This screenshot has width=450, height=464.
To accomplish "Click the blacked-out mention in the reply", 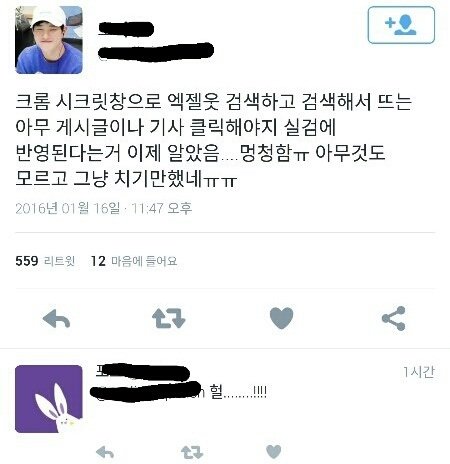I will tap(147, 391).
